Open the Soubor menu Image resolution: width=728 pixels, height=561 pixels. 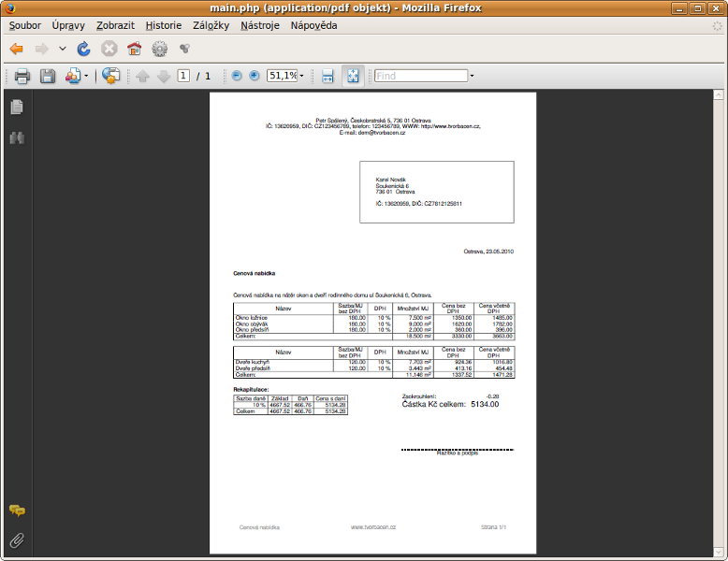pyautogui.click(x=25, y=25)
